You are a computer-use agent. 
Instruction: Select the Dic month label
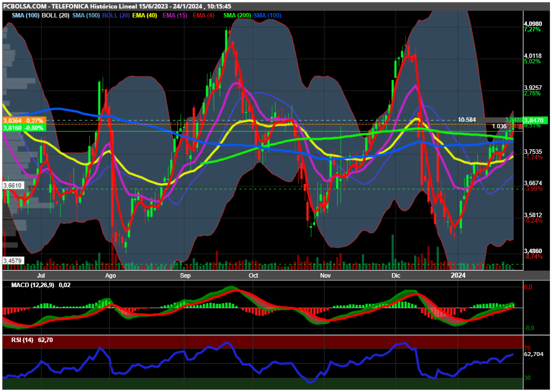(396, 275)
